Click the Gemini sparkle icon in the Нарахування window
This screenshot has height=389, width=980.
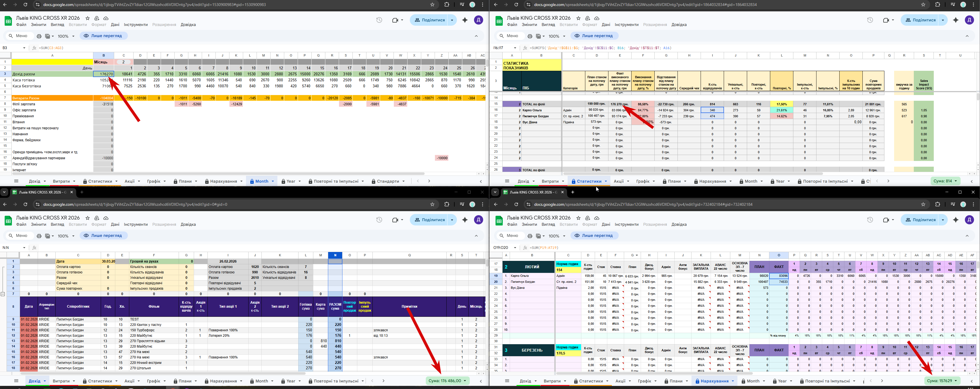tap(955, 220)
